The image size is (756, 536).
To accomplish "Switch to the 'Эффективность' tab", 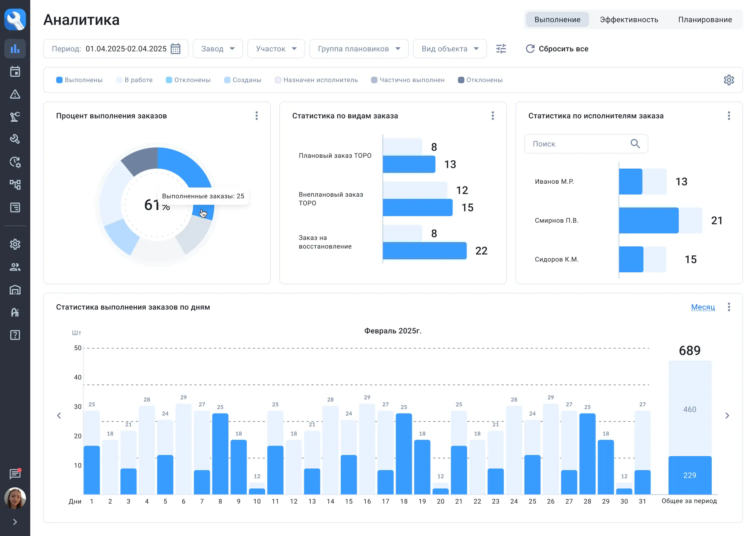I will (x=629, y=20).
